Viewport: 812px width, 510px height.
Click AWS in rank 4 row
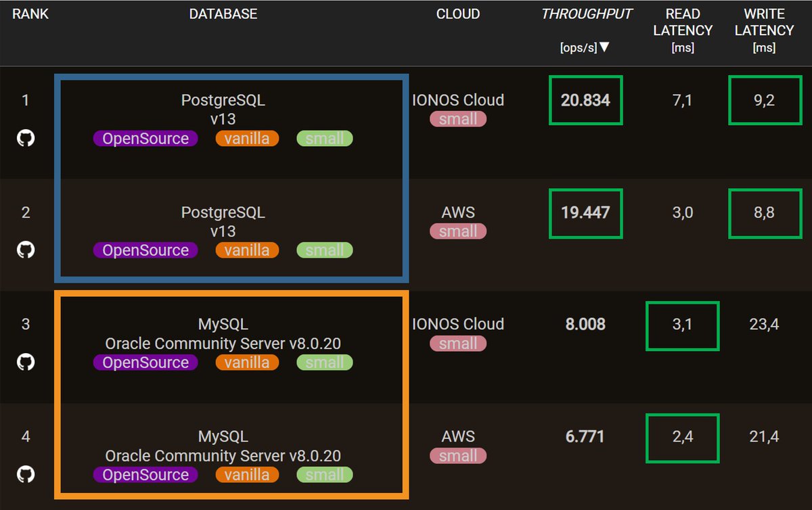[458, 437]
